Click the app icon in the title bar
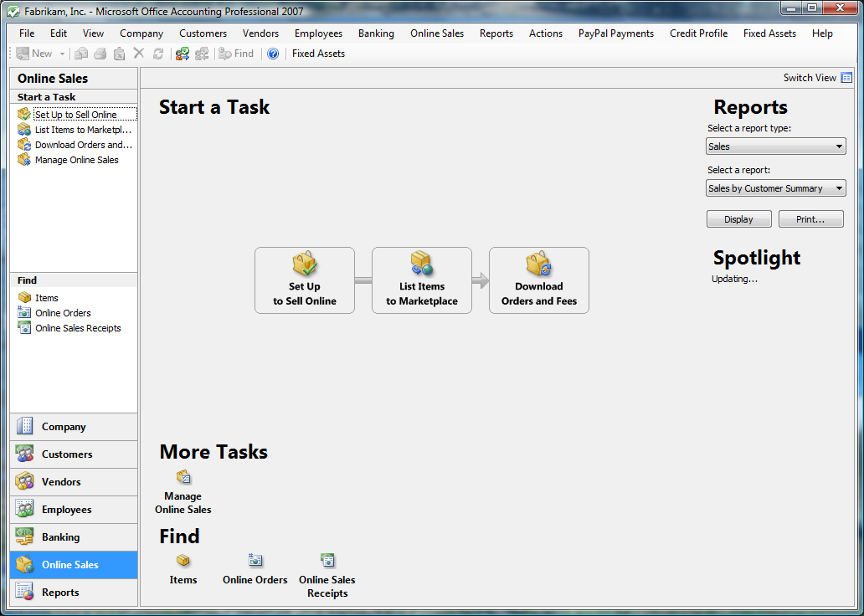This screenshot has width=864, height=616. pyautogui.click(x=13, y=11)
